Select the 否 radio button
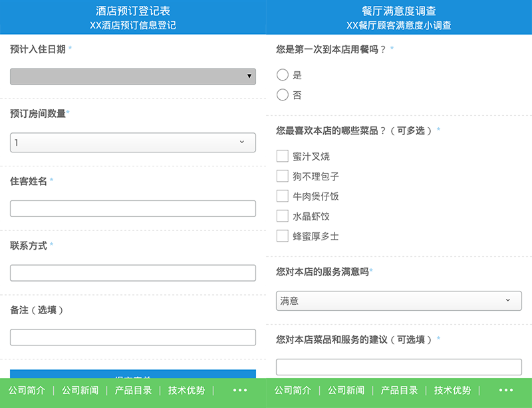 [283, 95]
